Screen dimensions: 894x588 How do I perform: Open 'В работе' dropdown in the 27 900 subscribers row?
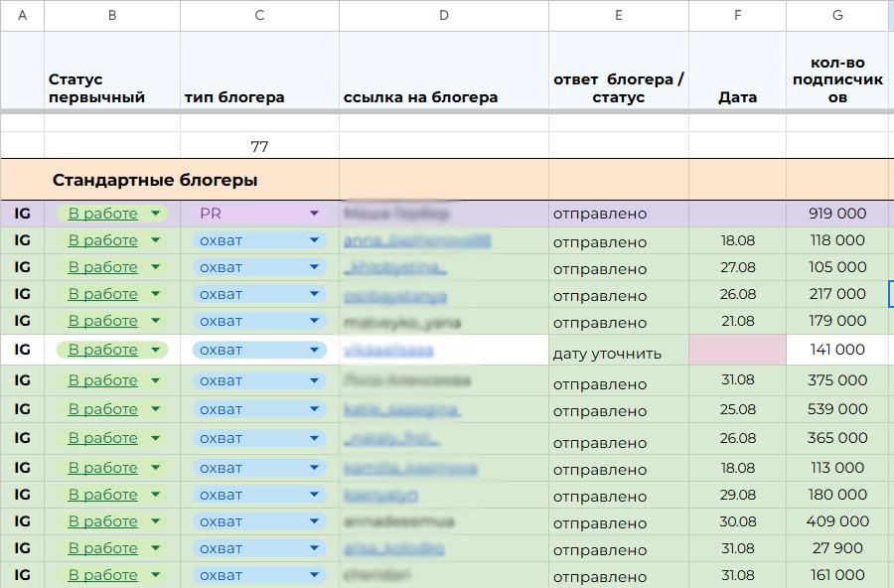coord(156,548)
